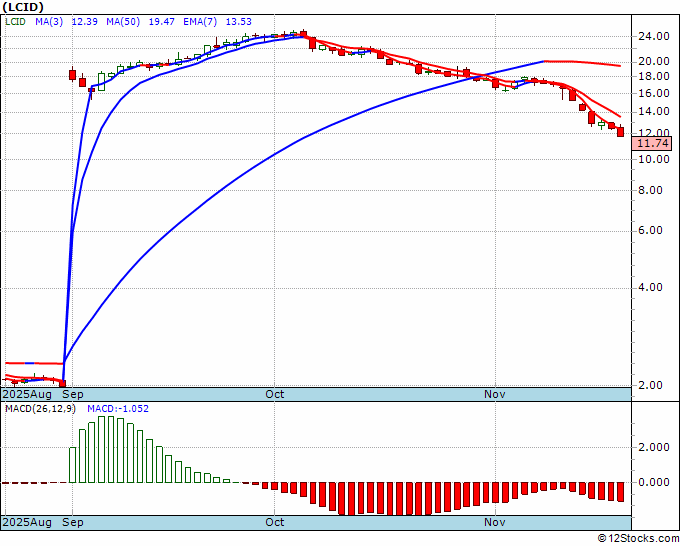Screen dimensions: 680x546
Task: Click the 2025Aug label on MACD axis
Action: click(27, 522)
